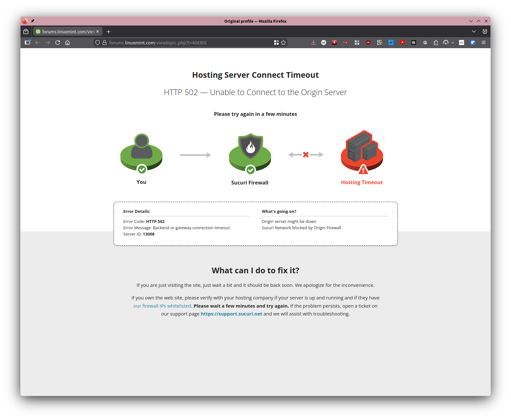Bookmark this page with the star icon
511x420 pixels.
coord(283,43)
